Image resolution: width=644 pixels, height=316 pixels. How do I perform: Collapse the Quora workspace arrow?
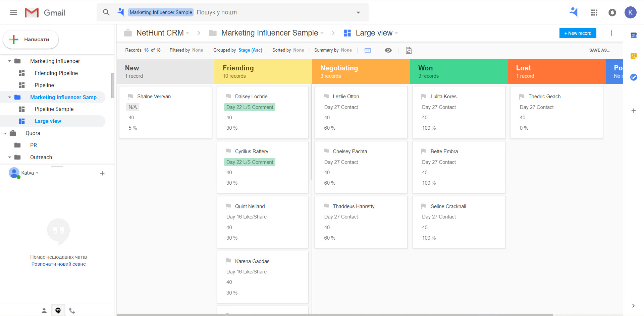[x=5, y=133]
